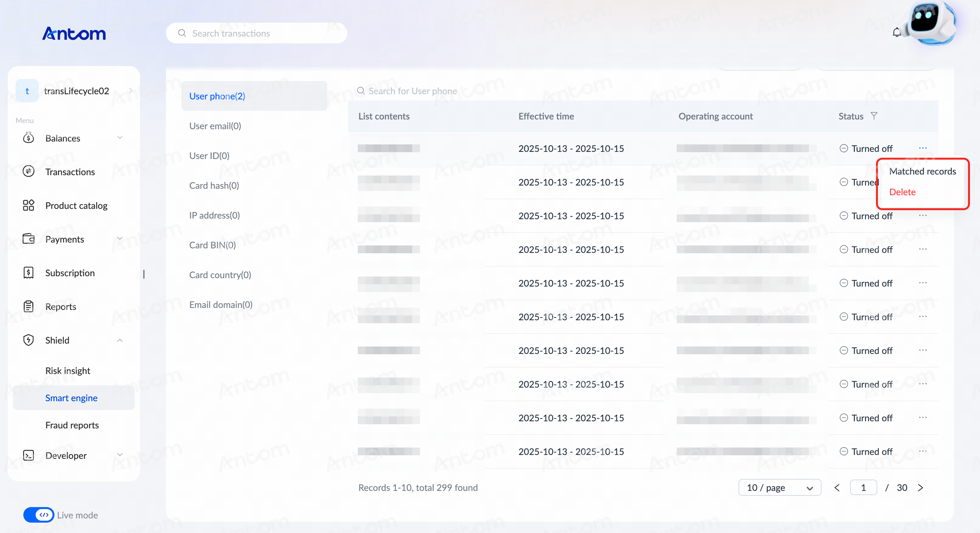Expand the Payments menu chevron
Screen dimensions: 980x533
[x=120, y=239]
